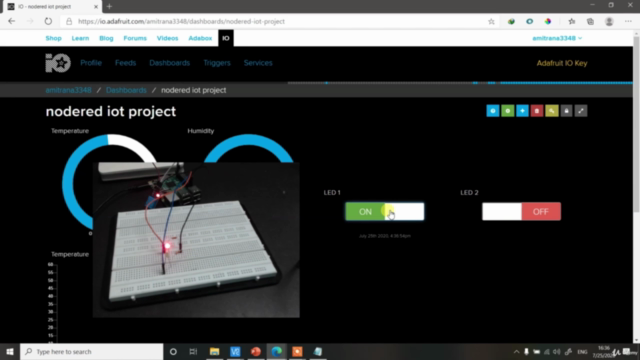Click the blue dashboard help icon button
The width and height of the screenshot is (640, 360).
493,111
